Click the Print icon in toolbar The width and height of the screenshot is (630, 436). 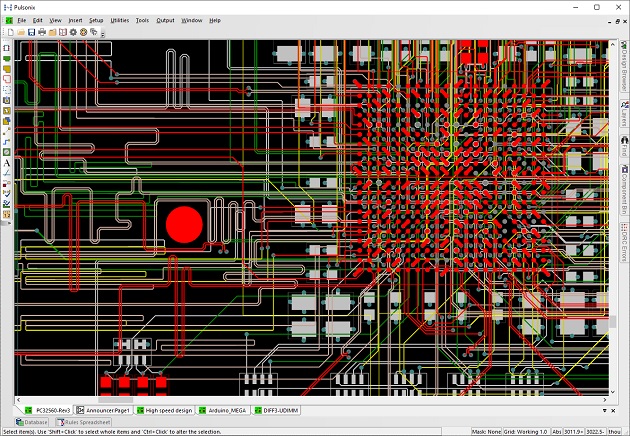click(x=42, y=32)
